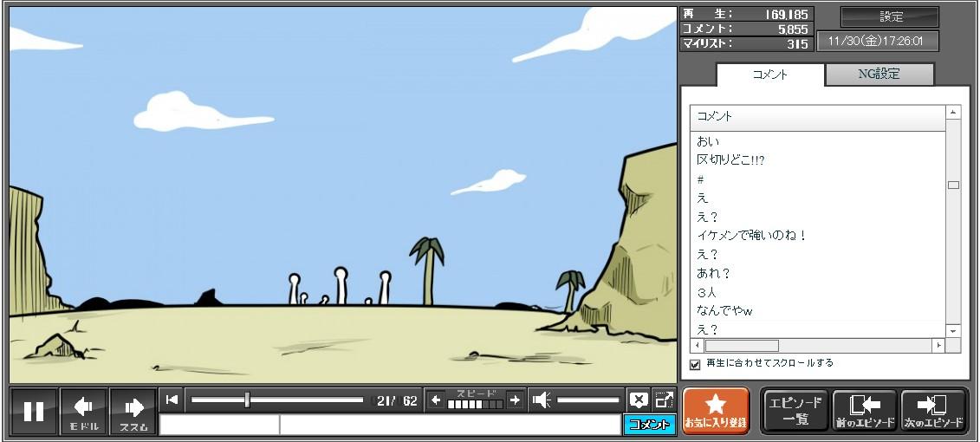
Task: Pause the video playback
Action: [34, 412]
